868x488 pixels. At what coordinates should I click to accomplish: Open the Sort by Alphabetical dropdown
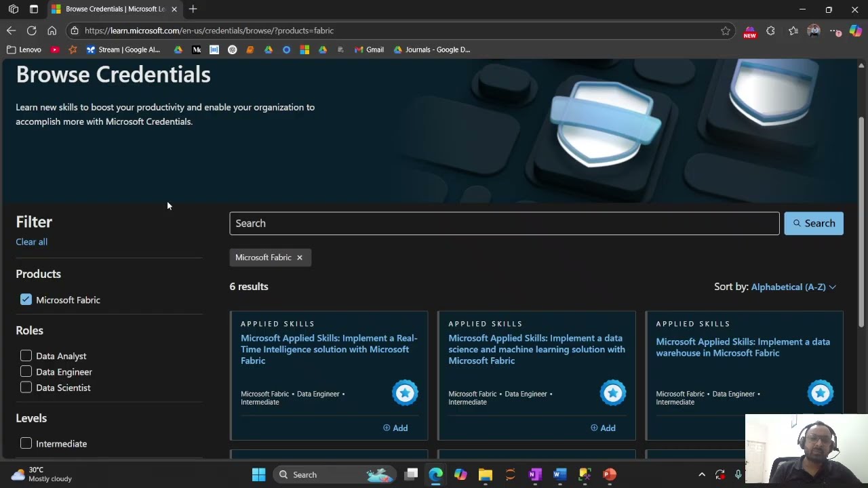point(793,287)
